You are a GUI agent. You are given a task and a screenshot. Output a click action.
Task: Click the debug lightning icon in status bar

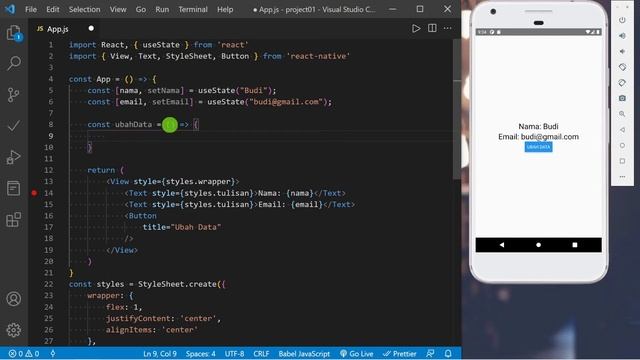[53, 353]
